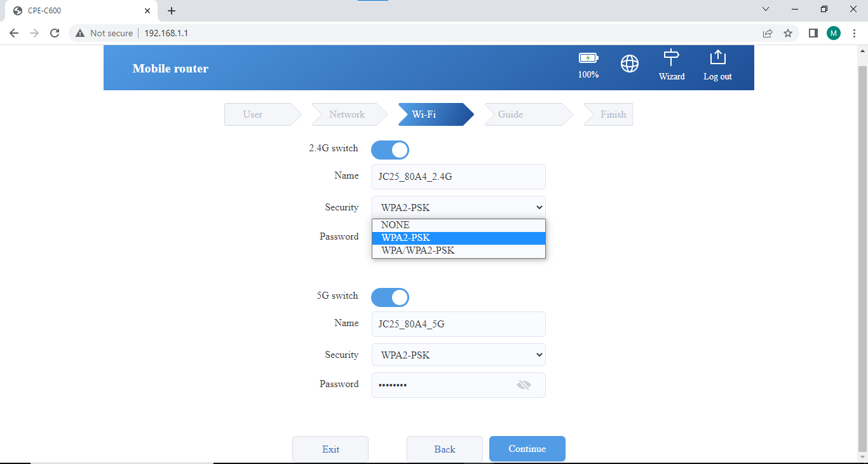Go to the Network wizard step
The width and height of the screenshot is (868, 464).
tap(349, 114)
